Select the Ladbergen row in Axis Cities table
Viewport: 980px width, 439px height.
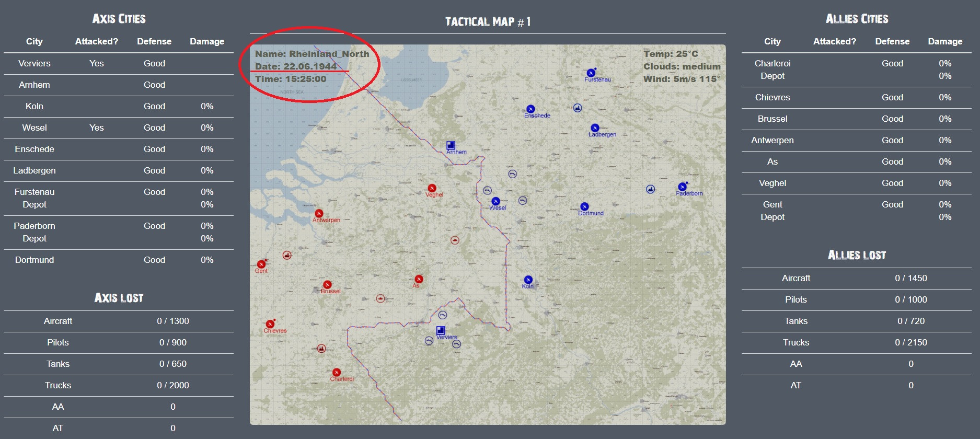click(118, 170)
